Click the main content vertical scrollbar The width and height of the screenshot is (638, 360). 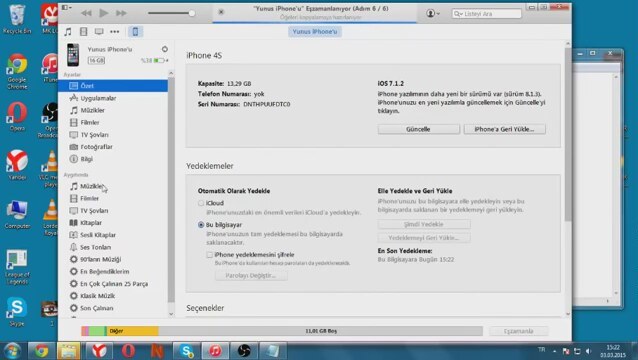pyautogui.click(x=568, y=134)
